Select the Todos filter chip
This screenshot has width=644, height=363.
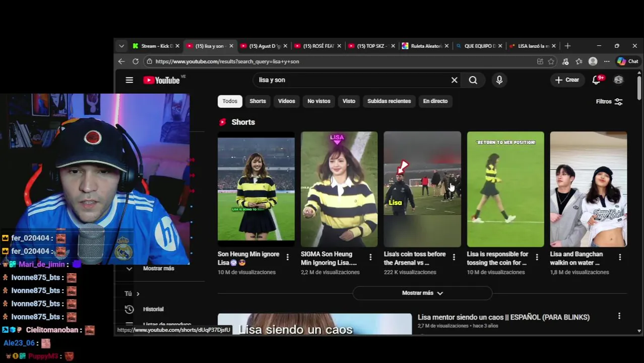pyautogui.click(x=230, y=101)
